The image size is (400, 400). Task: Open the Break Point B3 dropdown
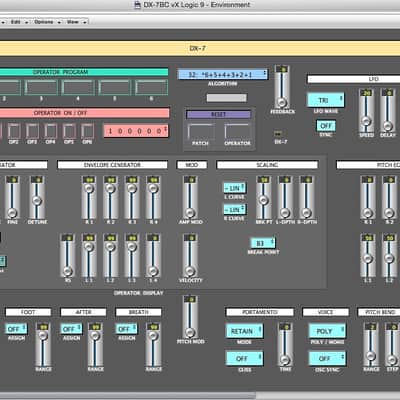coord(263,243)
